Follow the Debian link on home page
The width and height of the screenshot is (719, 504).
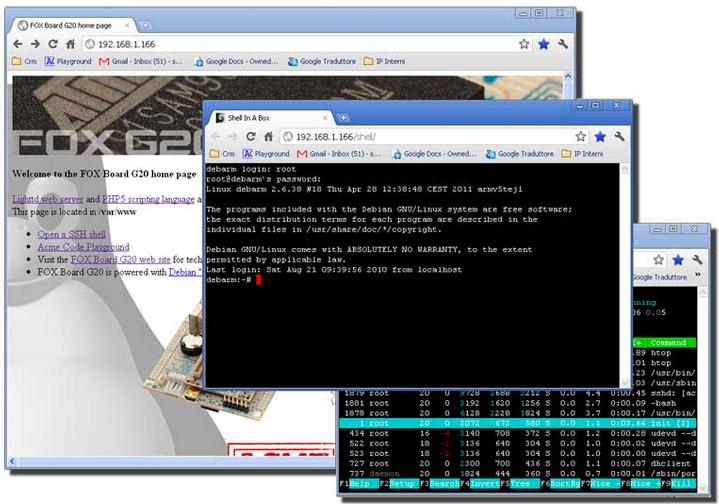[185, 272]
